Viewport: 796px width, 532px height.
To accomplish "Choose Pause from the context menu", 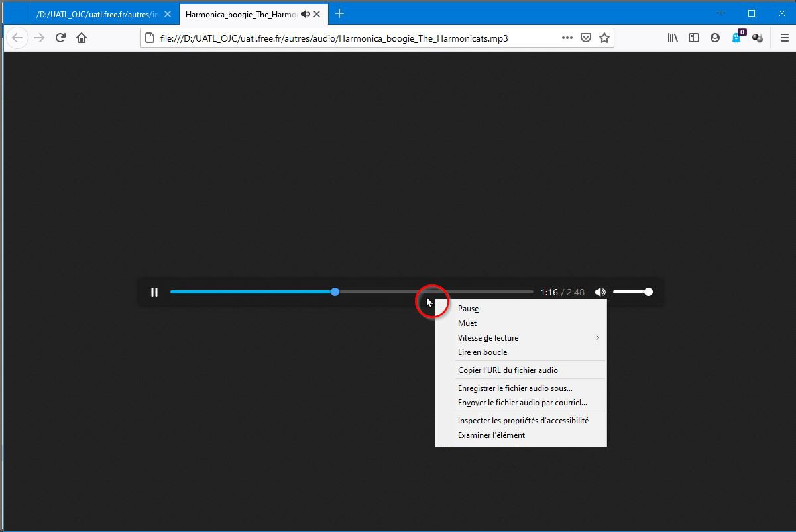I will pos(520,309).
